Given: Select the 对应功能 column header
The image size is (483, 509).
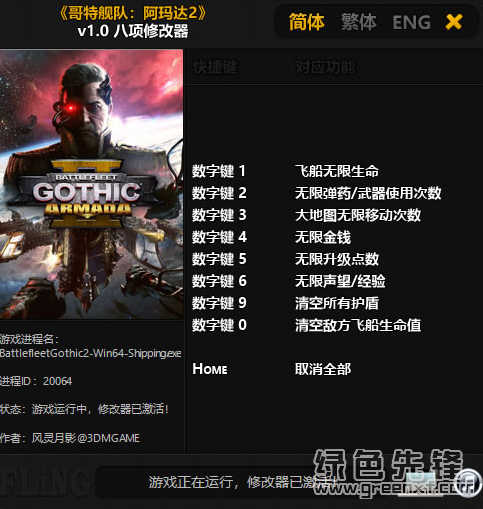Looking at the screenshot, I should coord(325,67).
